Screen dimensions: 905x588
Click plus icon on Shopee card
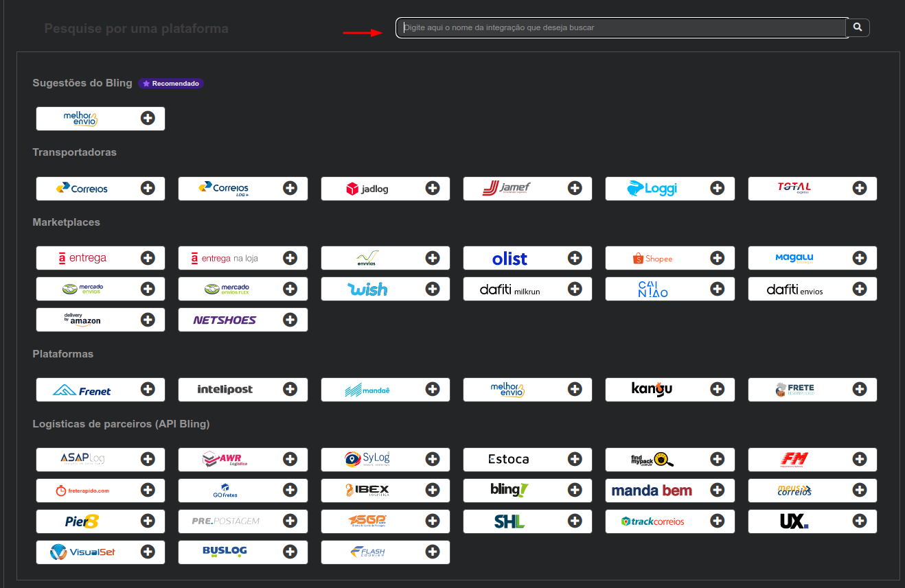tap(718, 258)
